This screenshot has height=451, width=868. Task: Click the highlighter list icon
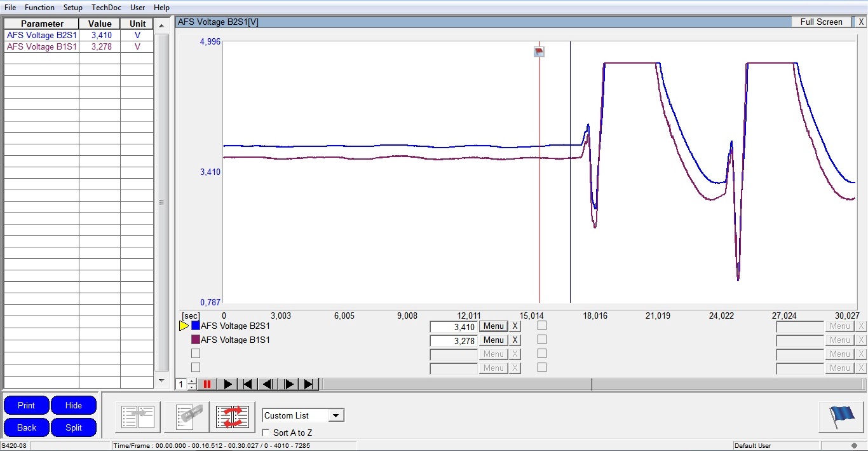[185, 417]
